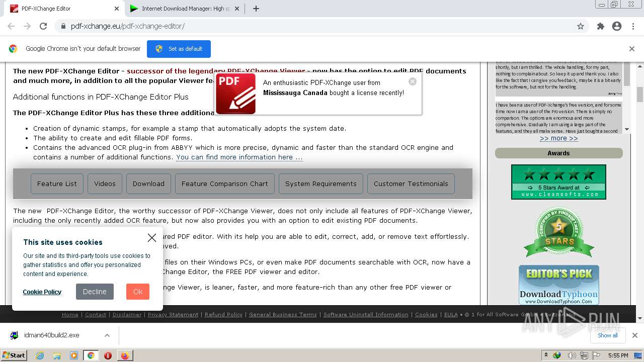Click the DownloadTyphoon Editor's Pick badge

click(559, 285)
